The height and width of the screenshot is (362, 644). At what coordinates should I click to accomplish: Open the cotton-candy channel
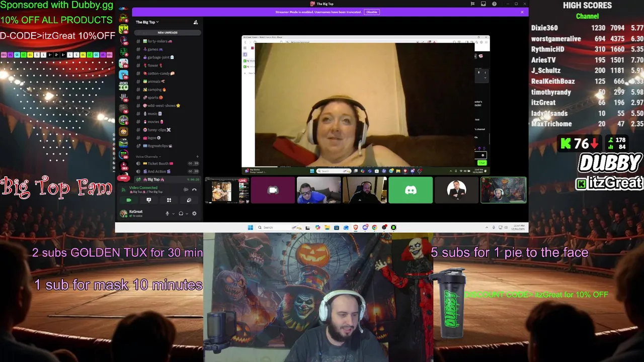tap(168, 73)
